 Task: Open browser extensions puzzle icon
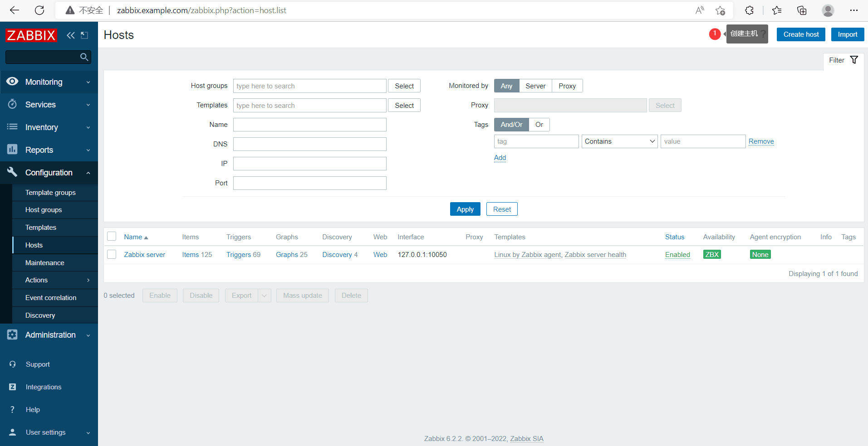pos(749,10)
